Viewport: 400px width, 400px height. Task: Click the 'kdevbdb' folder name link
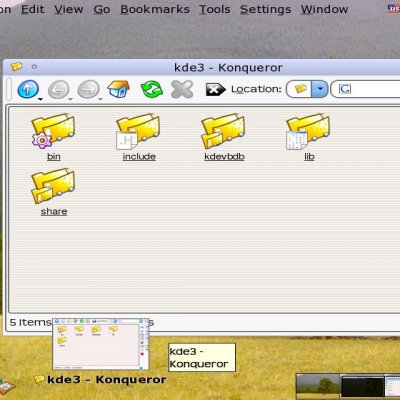point(224,156)
